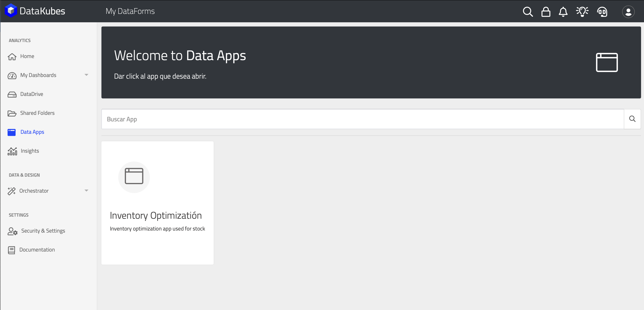This screenshot has width=644, height=310.
Task: Open the lock icon in header
Action: [x=546, y=12]
